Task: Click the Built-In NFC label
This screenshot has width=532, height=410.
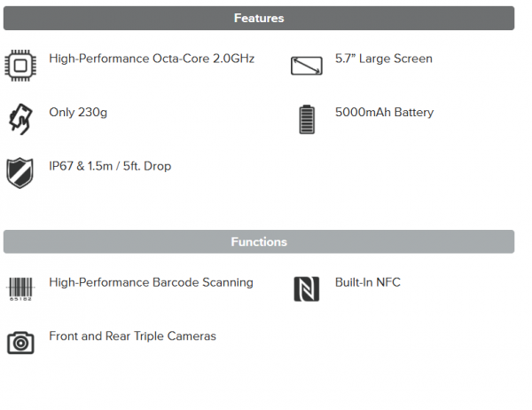Action: click(x=368, y=282)
